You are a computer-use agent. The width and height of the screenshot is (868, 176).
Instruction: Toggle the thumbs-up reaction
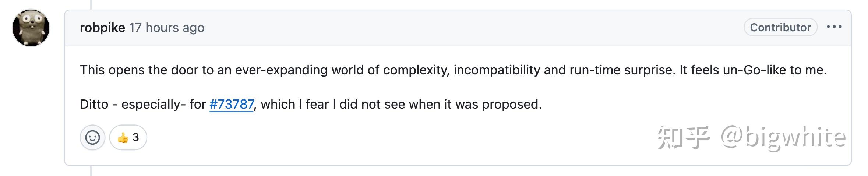pyautogui.click(x=128, y=137)
